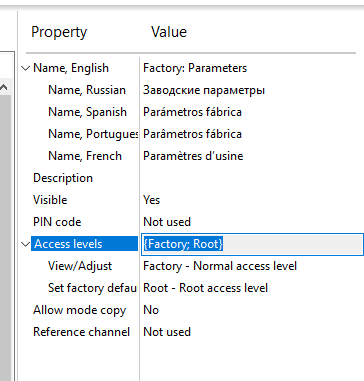364x381 pixels.
Task: Select the Name, French property
Action: click(85, 156)
